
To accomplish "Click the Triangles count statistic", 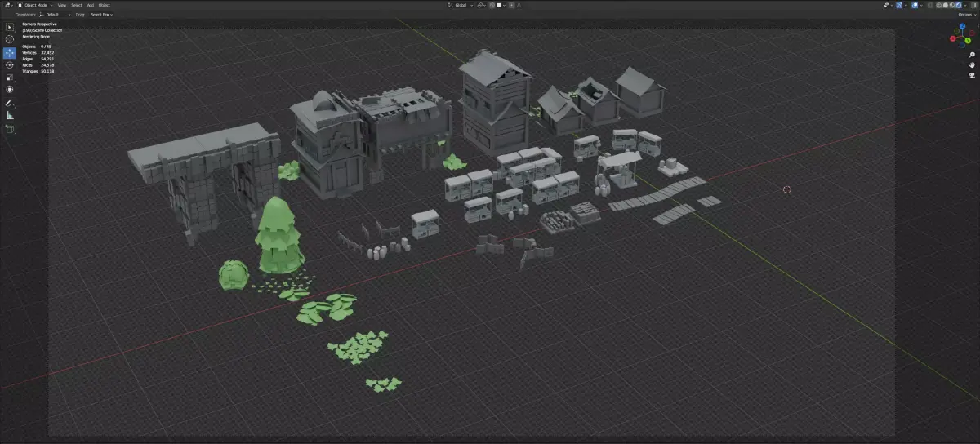I will [38, 71].
